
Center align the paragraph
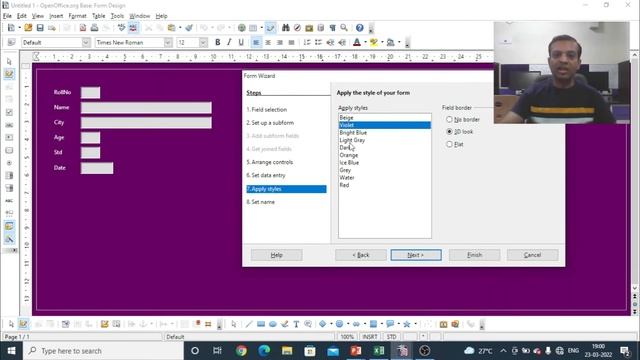(268, 42)
